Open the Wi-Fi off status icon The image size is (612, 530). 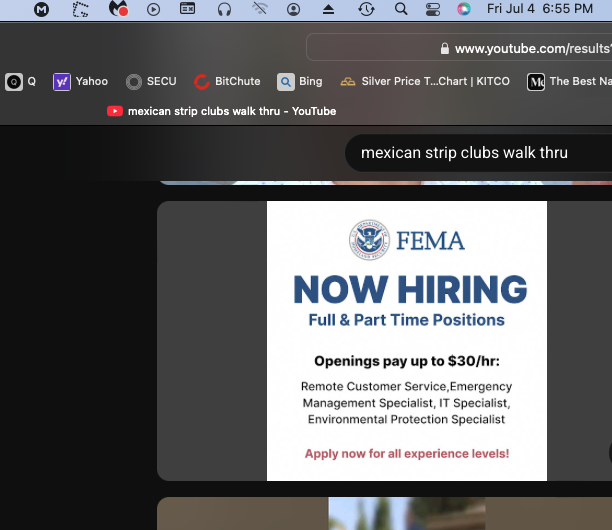coord(260,8)
